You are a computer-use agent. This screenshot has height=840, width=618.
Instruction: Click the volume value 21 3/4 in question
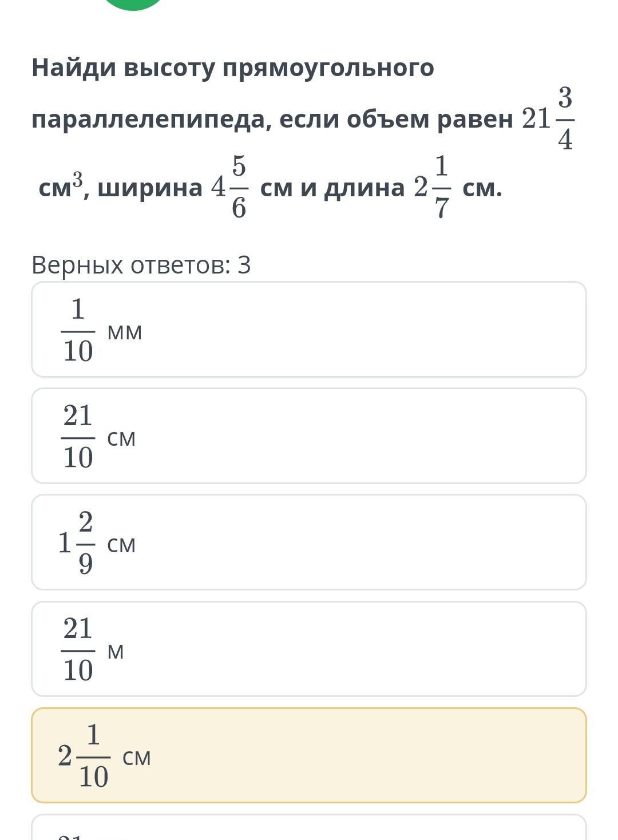click(548, 119)
